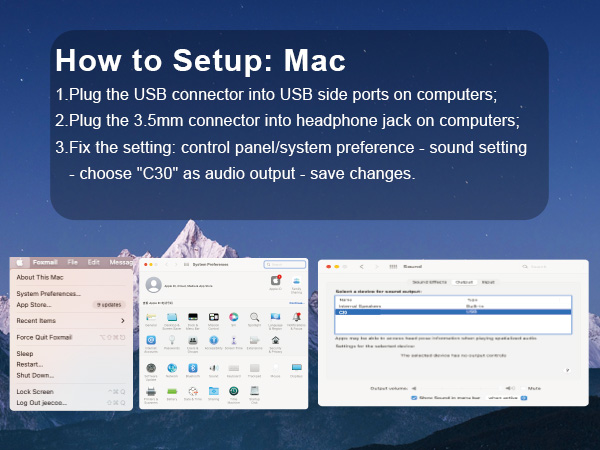
Task: Open the Siri preferences icon
Action: pos(234,317)
